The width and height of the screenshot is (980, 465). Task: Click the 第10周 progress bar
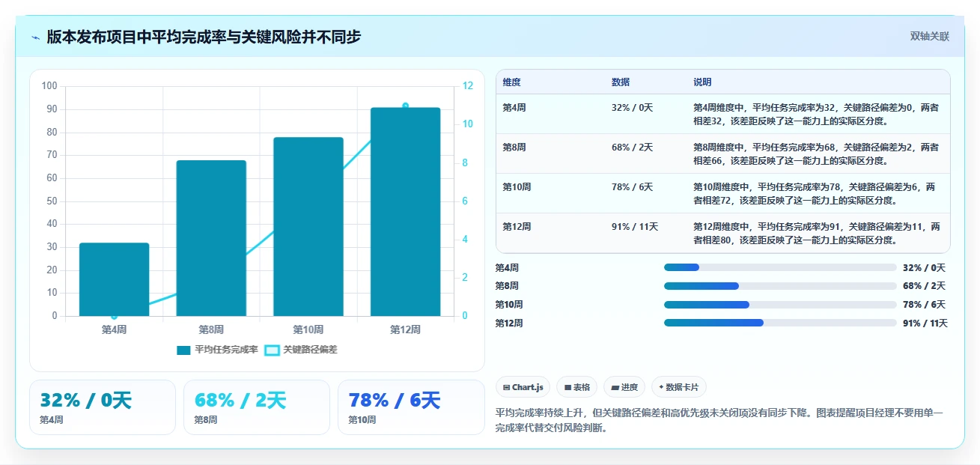[780, 305]
